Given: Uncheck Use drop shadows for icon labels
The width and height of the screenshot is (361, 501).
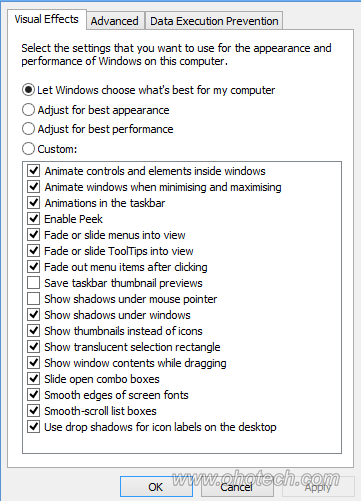Looking at the screenshot, I should pos(34,427).
